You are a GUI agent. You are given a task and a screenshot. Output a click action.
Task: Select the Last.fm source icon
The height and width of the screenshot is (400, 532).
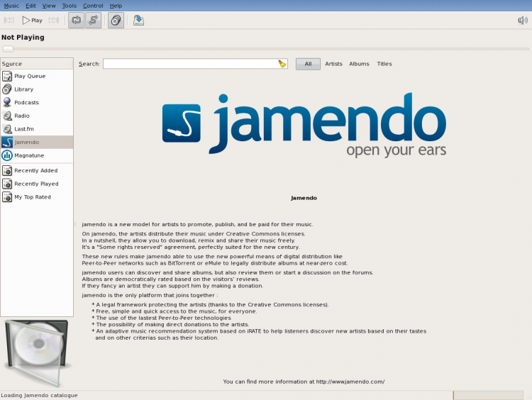tap(7, 129)
